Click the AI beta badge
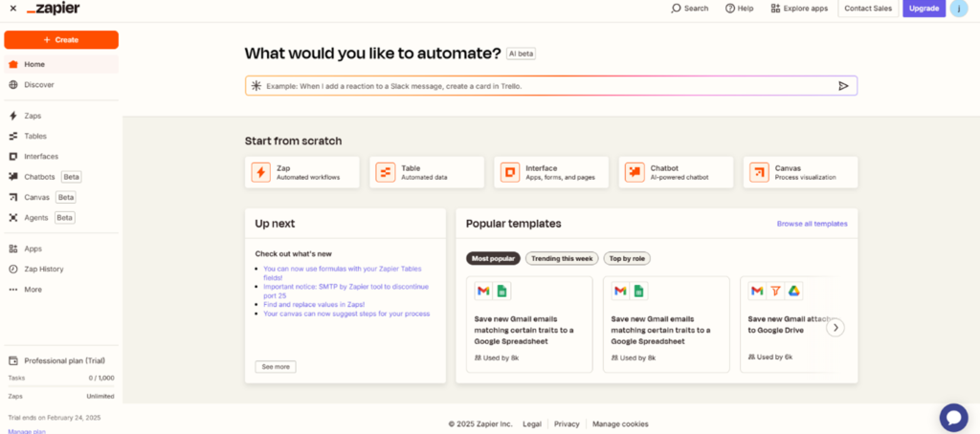Viewport: 980px width, 434px height. pyautogui.click(x=521, y=54)
